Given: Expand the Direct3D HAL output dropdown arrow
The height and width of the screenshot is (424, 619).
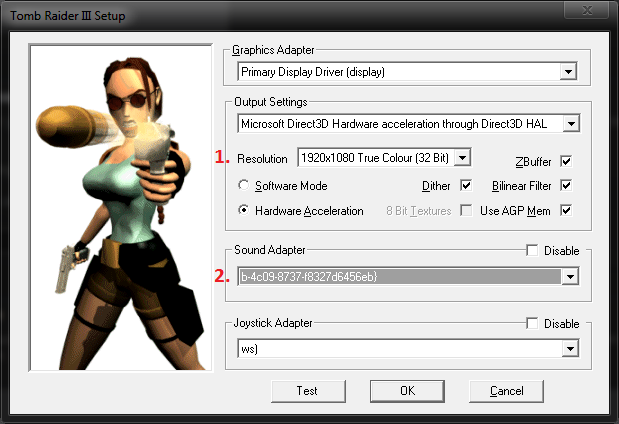Looking at the screenshot, I should (571, 124).
